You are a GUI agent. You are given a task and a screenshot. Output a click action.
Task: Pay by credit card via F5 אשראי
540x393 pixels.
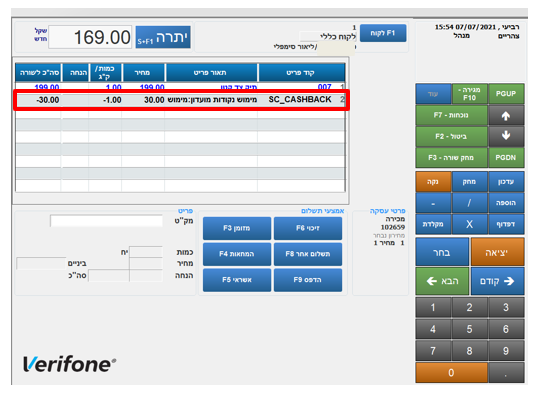(x=237, y=280)
